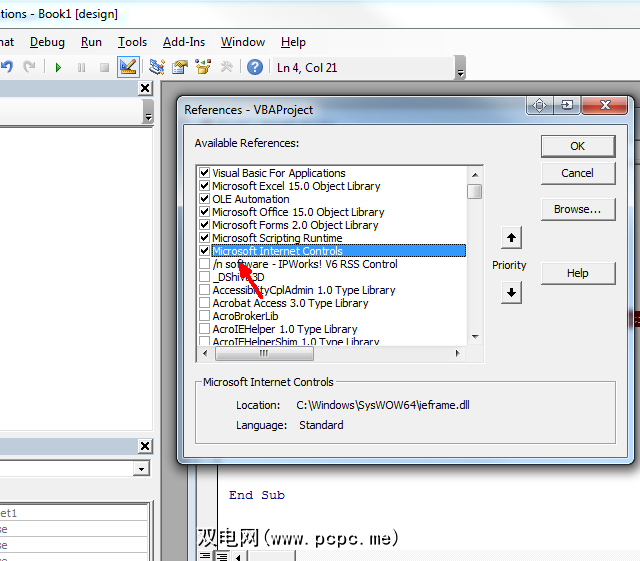Screen dimensions: 640x561
Task: Toggle Microsoft Internet Controls checkbox
Action: pos(204,250)
